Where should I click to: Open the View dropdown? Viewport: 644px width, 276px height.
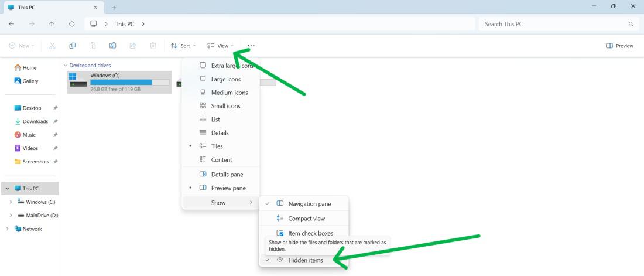point(221,46)
